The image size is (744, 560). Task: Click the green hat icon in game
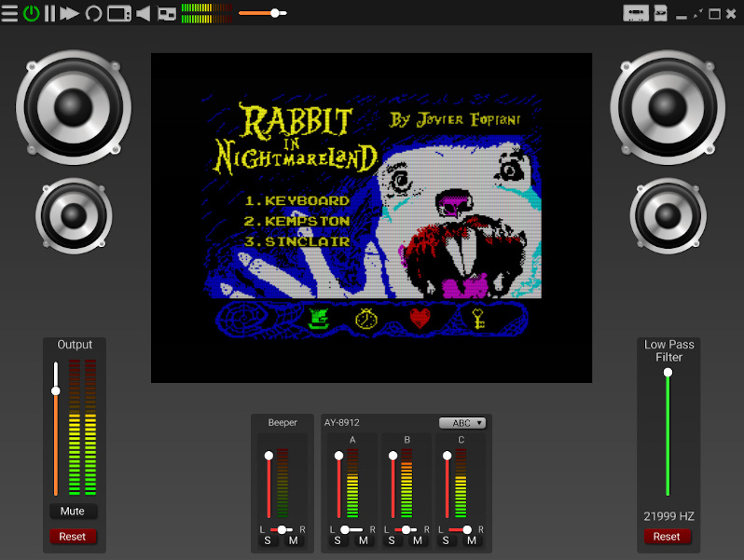[x=318, y=319]
